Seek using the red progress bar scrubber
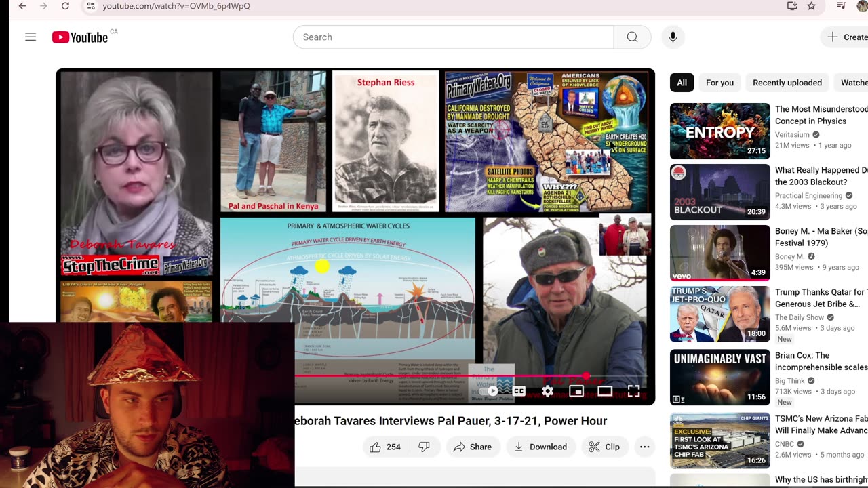 point(586,375)
